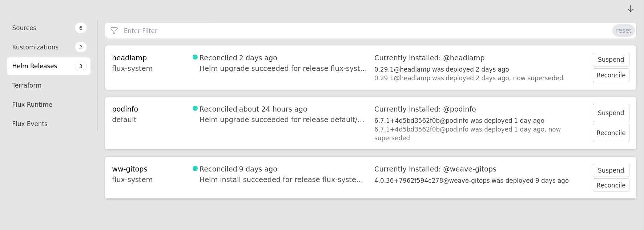
Task: Reconcile the headlamp release
Action: click(x=611, y=75)
